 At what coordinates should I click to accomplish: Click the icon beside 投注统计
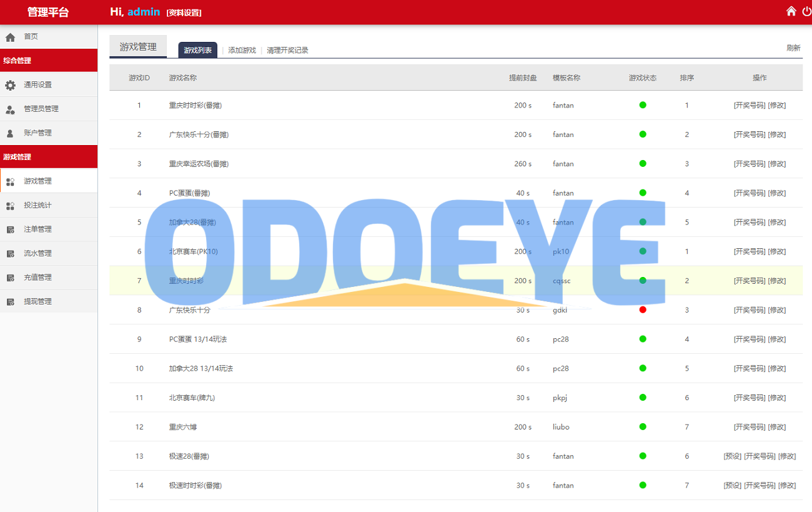10,206
